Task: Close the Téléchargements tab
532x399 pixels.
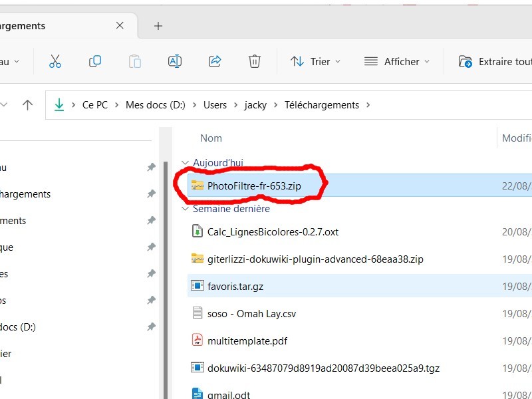Action: pyautogui.click(x=120, y=26)
